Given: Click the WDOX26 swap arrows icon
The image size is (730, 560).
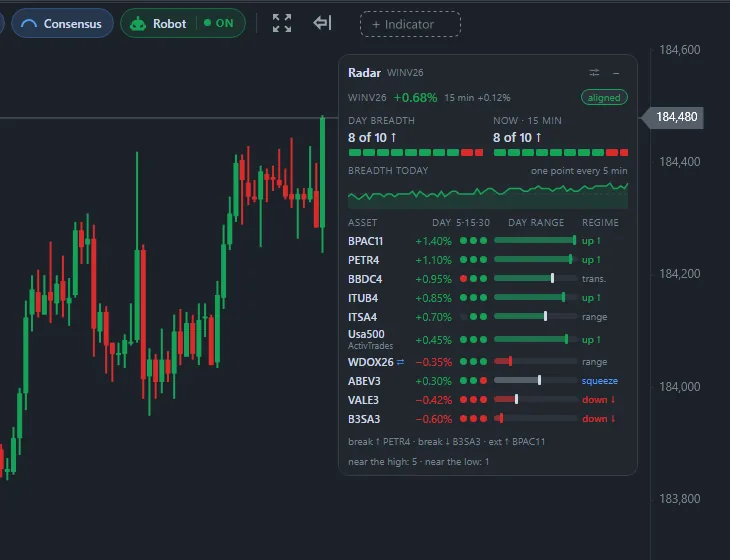Looking at the screenshot, I should tap(400, 362).
